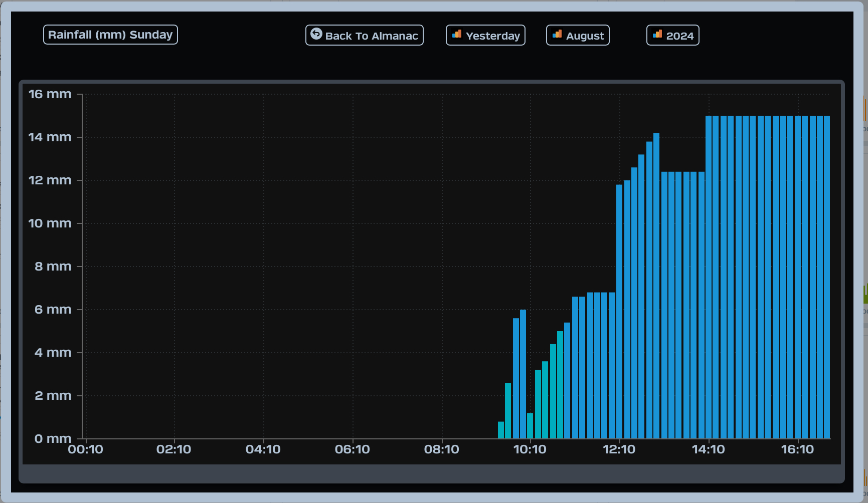Select the last 15 mm bar on the right
The image size is (868, 503).
(x=827, y=278)
